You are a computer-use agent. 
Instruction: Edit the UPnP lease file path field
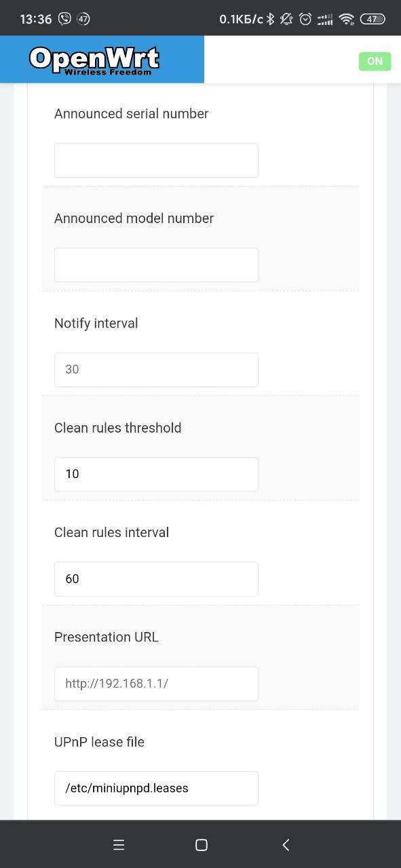(x=156, y=788)
